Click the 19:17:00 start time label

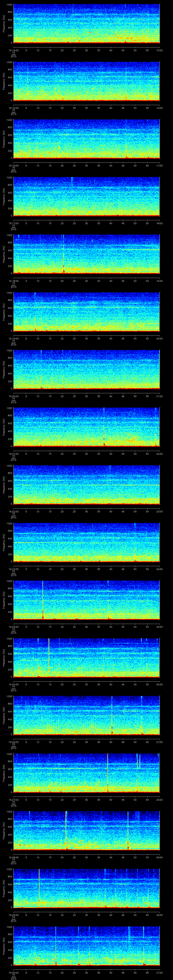[x=13, y=223]
